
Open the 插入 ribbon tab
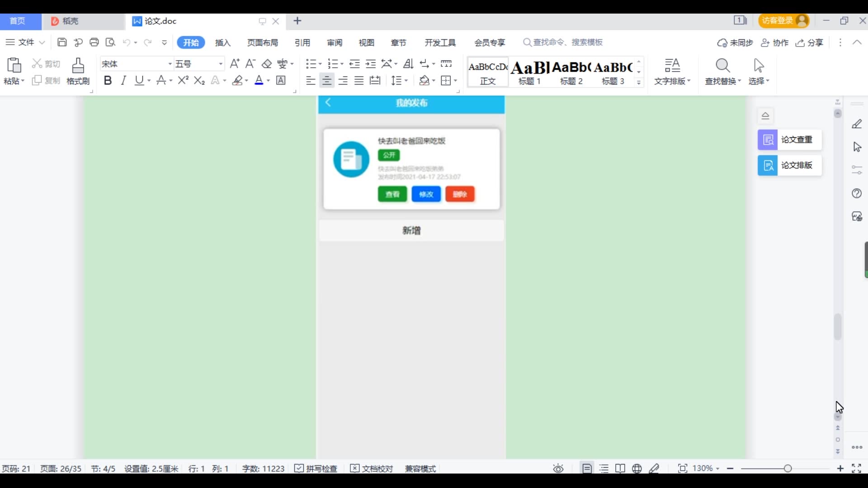(223, 42)
